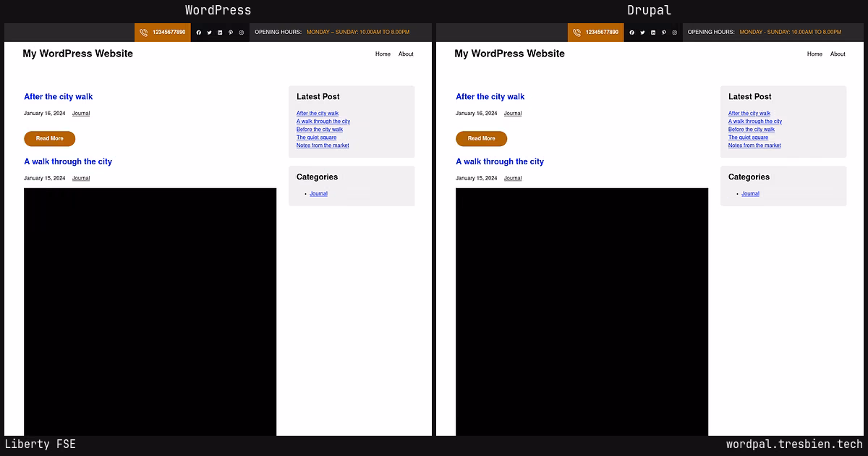Open heading A walk through the city, WordPress panel
The height and width of the screenshot is (456, 868).
[68, 162]
